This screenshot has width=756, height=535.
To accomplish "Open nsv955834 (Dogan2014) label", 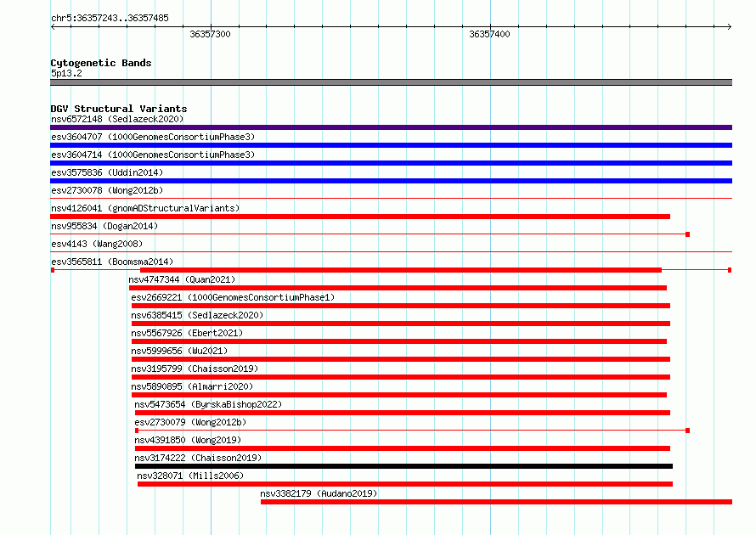I will pos(104,226).
